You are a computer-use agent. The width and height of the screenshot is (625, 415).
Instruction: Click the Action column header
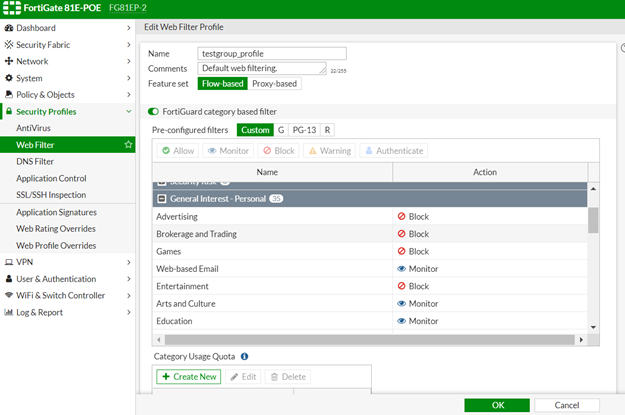click(490, 172)
